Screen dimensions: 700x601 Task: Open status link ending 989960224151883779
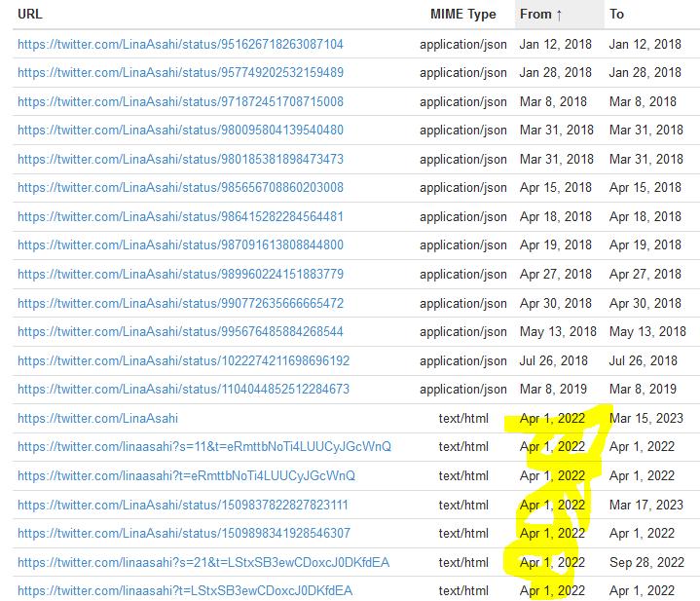pos(180,274)
